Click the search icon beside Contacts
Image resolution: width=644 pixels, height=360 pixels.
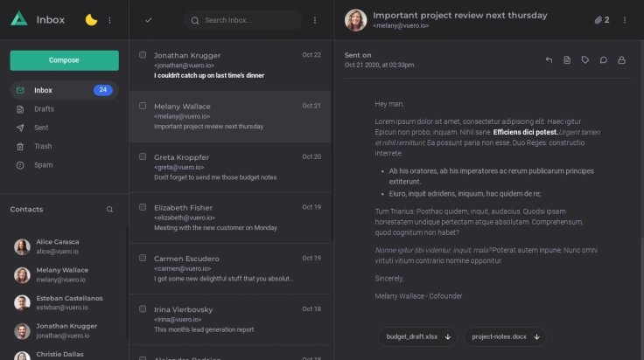point(109,210)
